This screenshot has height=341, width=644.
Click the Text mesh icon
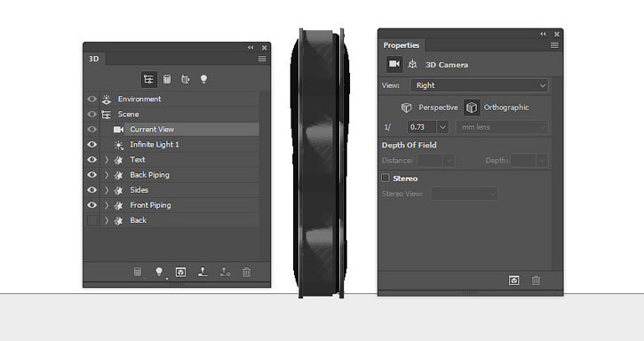tap(118, 160)
